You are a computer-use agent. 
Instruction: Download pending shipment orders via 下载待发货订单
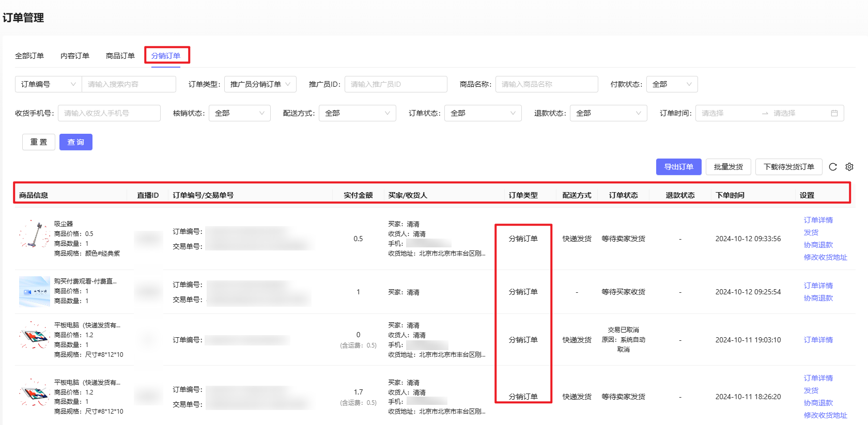tap(788, 167)
